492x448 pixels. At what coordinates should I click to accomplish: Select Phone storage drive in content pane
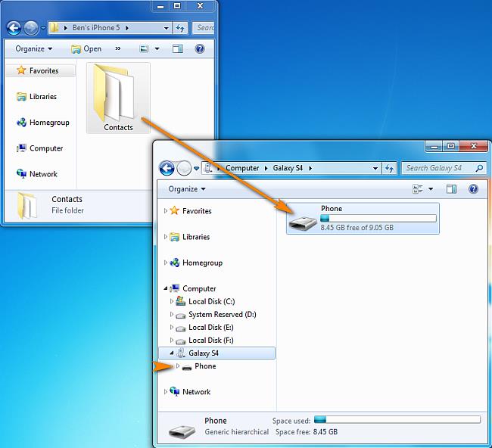tap(363, 219)
